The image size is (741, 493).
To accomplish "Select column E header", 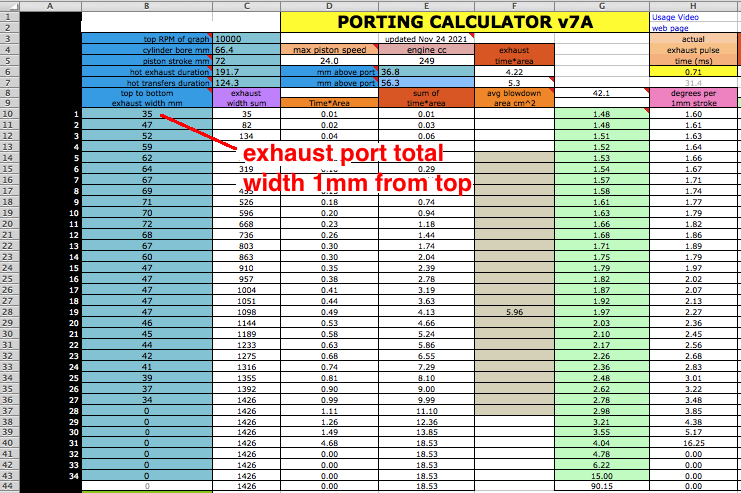I will (426, 6).
